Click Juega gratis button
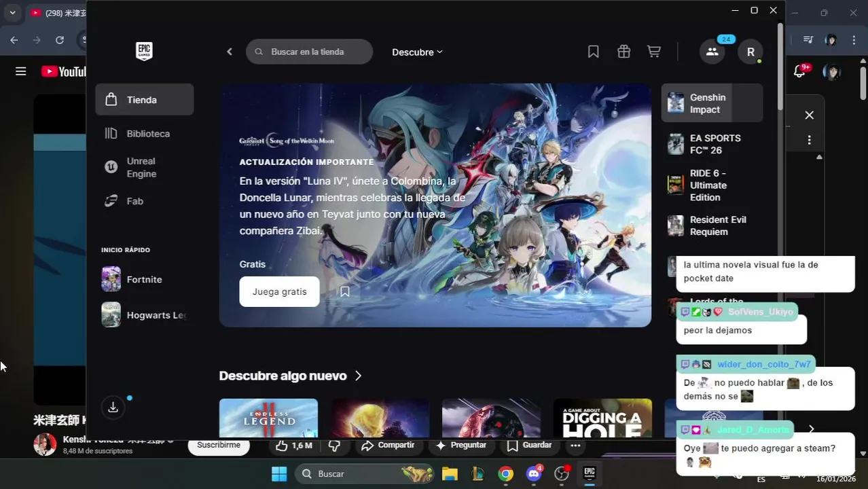 (279, 291)
